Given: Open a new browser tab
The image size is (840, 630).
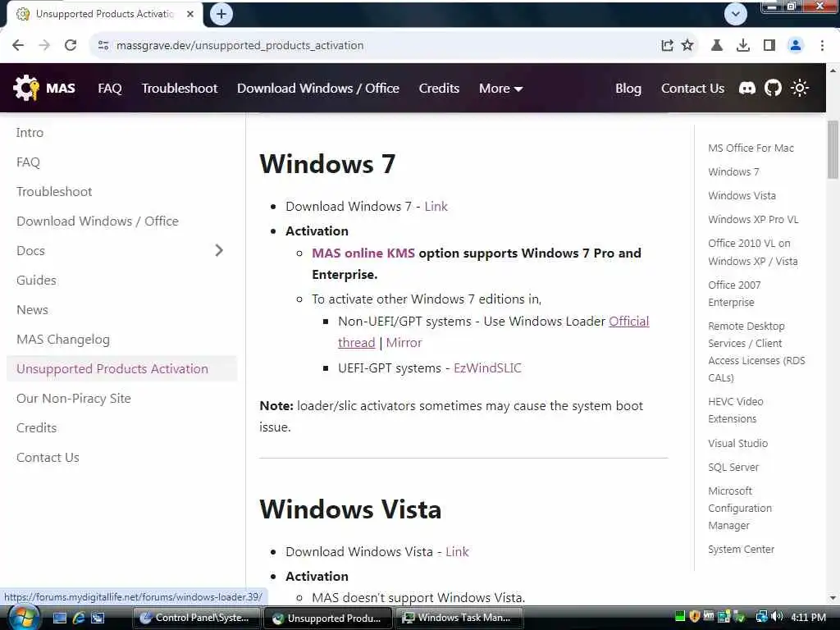Looking at the screenshot, I should (x=221, y=14).
